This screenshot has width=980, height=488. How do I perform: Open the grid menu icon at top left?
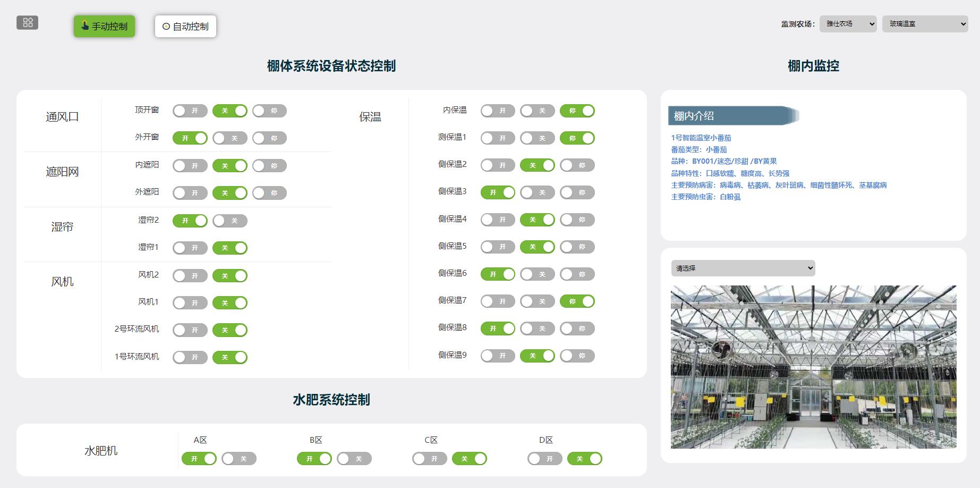28,22
